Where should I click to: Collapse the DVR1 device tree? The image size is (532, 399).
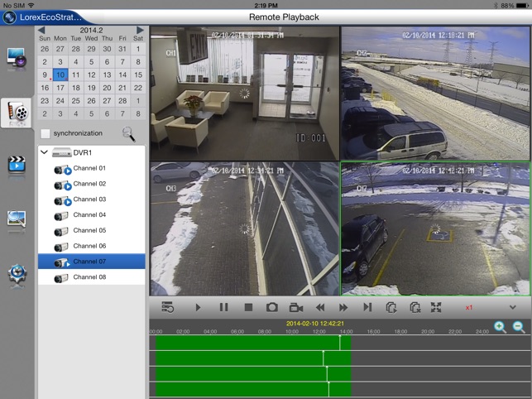click(x=44, y=153)
